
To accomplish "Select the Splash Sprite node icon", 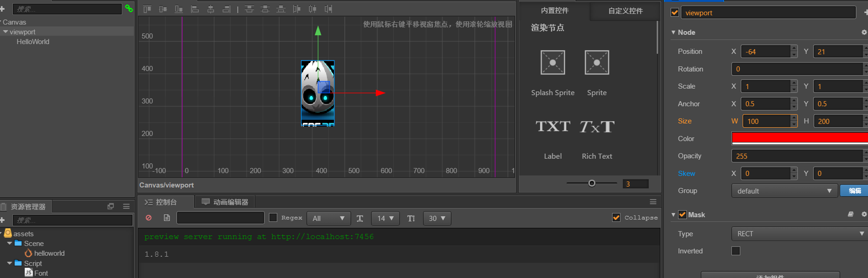I will point(553,62).
